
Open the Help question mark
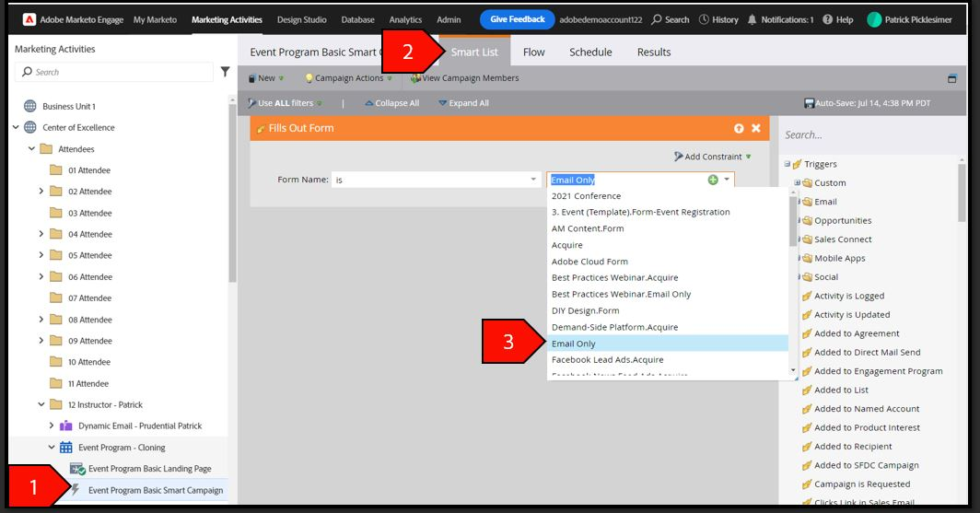827,19
